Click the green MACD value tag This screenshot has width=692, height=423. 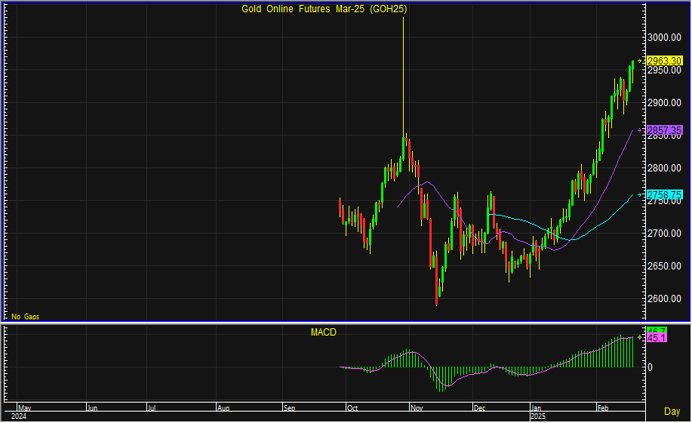(x=657, y=331)
